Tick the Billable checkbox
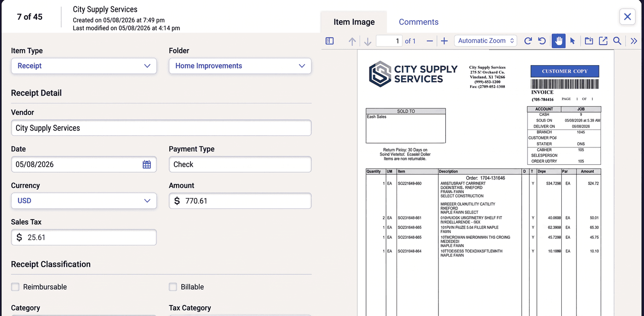 173,287
